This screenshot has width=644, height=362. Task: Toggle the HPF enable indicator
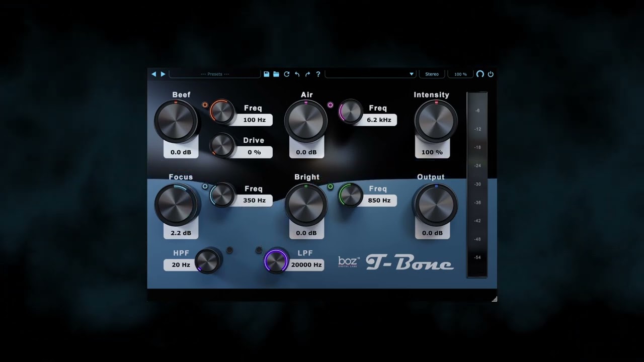pos(229,250)
